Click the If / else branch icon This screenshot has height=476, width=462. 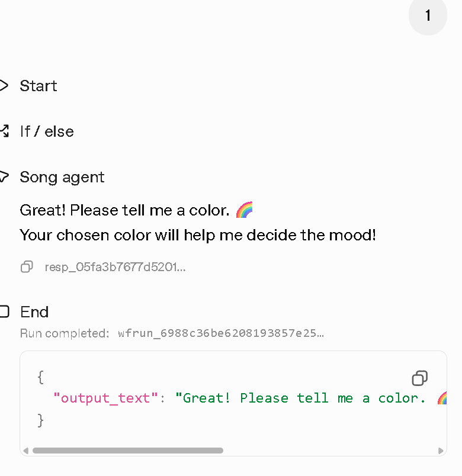pos(4,131)
